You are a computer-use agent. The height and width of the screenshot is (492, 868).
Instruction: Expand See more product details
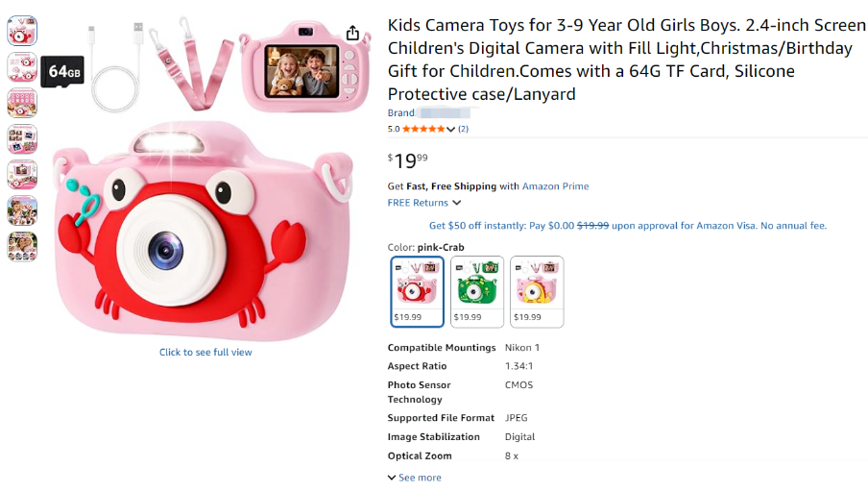[415, 478]
